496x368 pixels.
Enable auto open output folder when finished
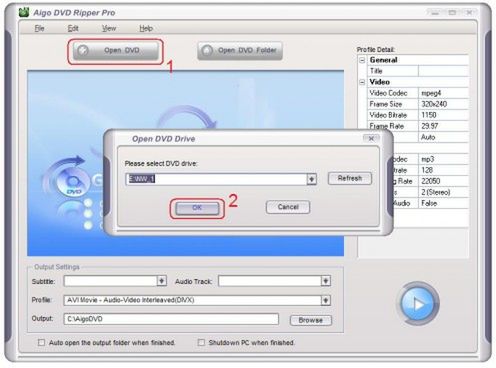point(41,342)
